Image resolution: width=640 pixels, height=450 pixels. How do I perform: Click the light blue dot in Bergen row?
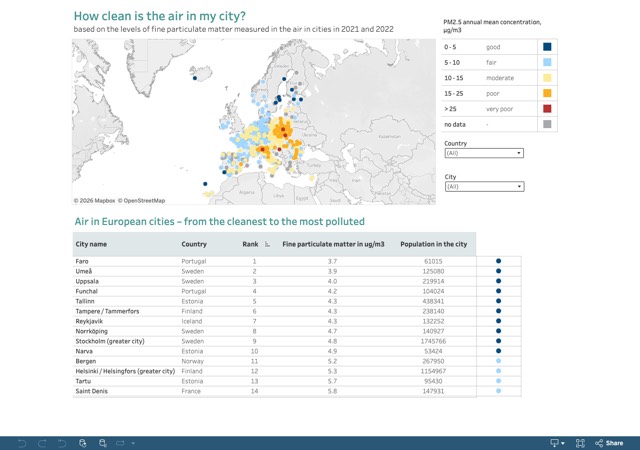pyautogui.click(x=498, y=361)
